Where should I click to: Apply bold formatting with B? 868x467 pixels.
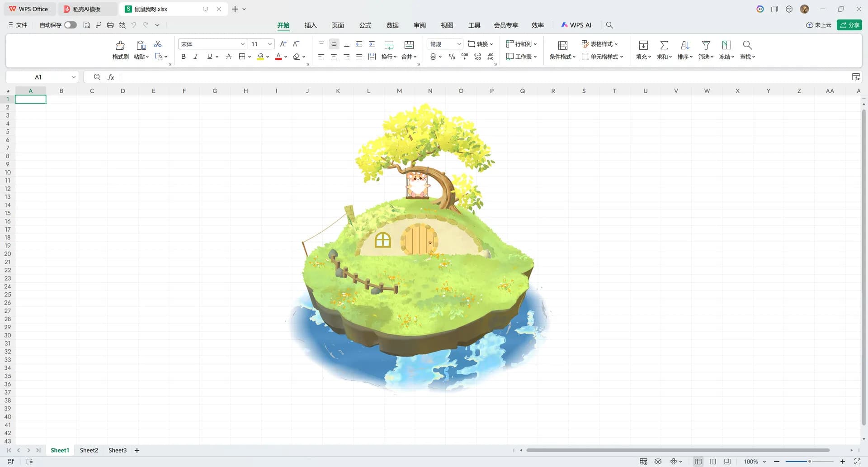(x=183, y=57)
